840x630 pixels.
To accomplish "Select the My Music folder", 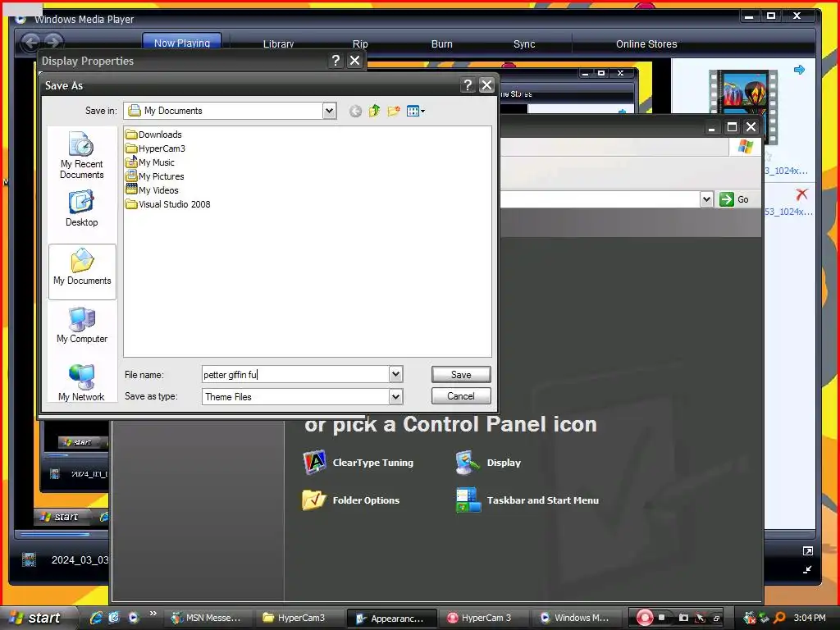I will (150, 162).
